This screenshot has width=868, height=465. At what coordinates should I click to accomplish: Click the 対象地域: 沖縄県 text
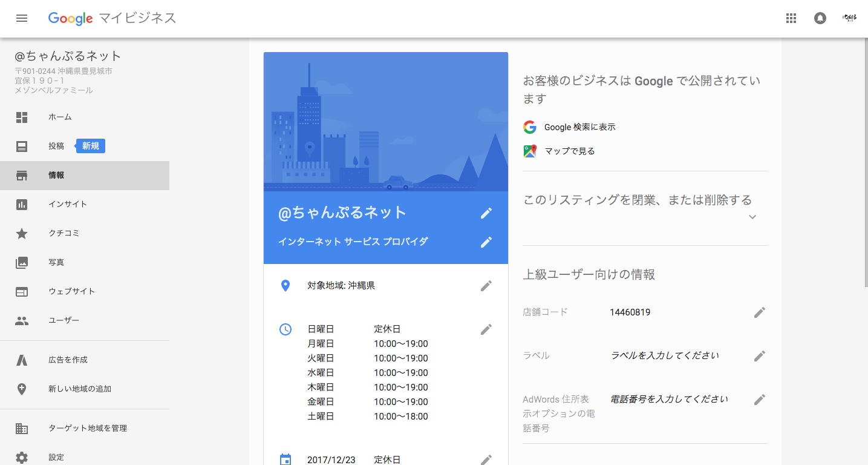(x=341, y=286)
